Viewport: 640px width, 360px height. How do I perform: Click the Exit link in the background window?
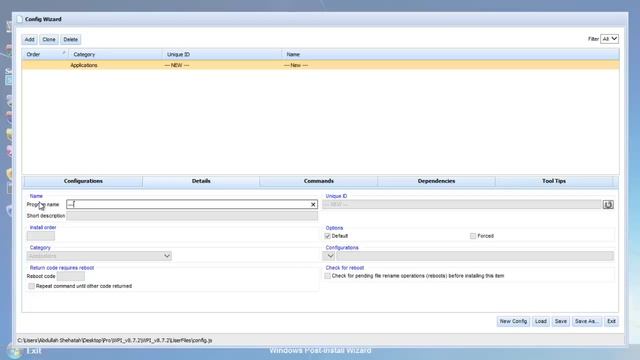coord(33,351)
